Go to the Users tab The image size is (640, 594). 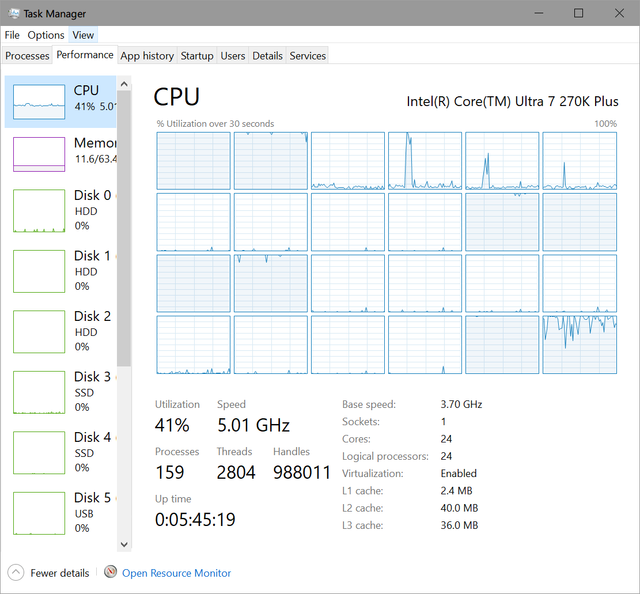233,56
